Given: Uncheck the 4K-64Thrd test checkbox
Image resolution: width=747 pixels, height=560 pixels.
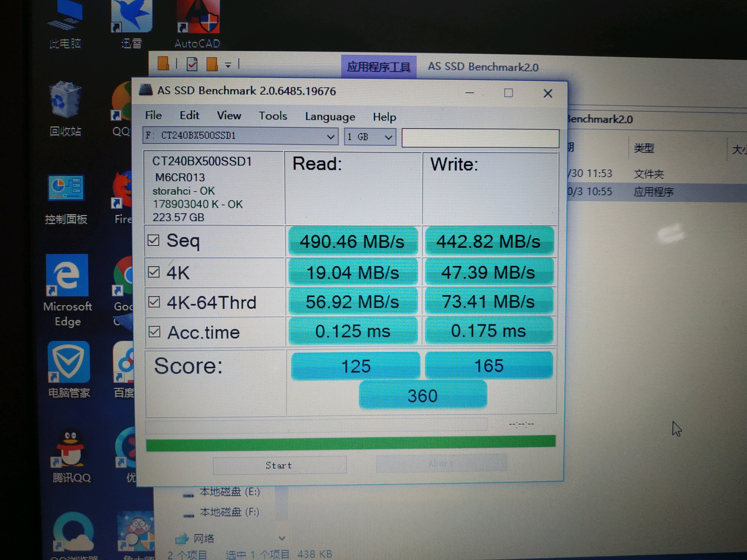Looking at the screenshot, I should (x=154, y=302).
